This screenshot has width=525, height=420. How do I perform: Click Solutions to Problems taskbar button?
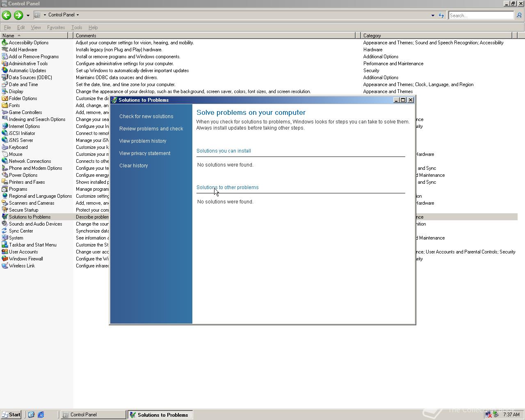(160, 415)
